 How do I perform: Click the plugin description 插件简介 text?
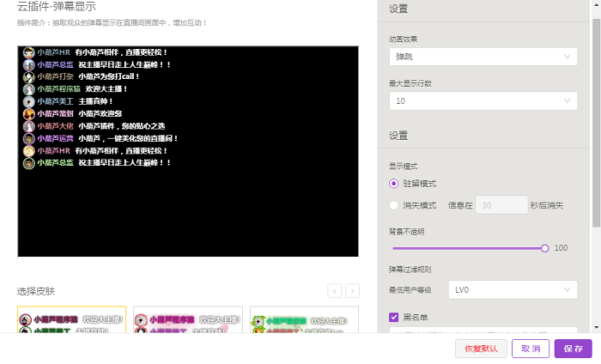112,23
